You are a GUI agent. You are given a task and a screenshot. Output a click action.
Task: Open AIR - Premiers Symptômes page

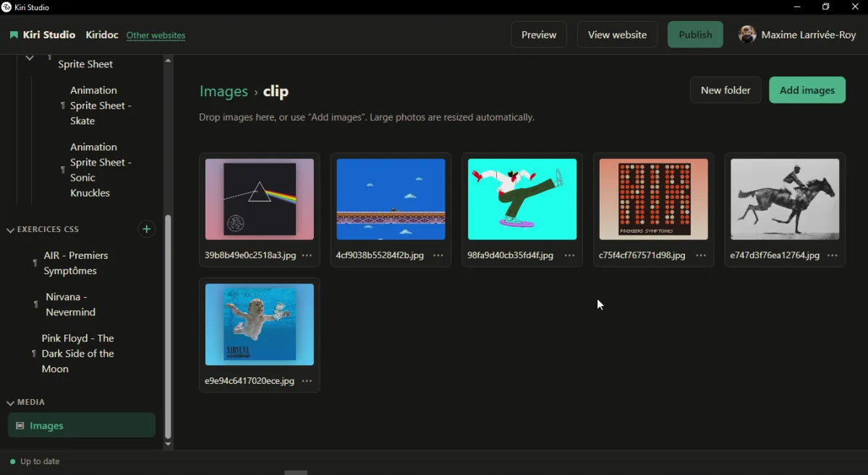pos(75,263)
